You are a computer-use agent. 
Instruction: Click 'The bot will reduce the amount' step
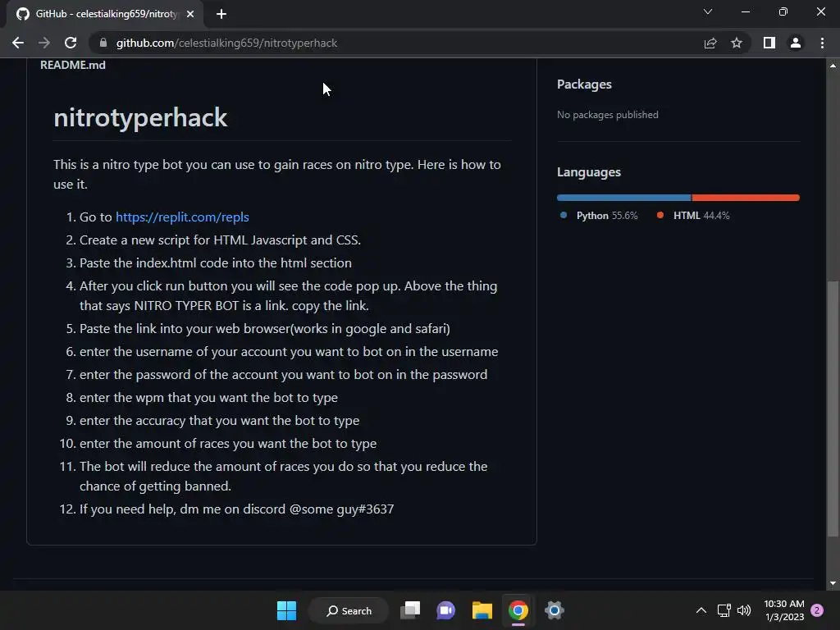283,477
